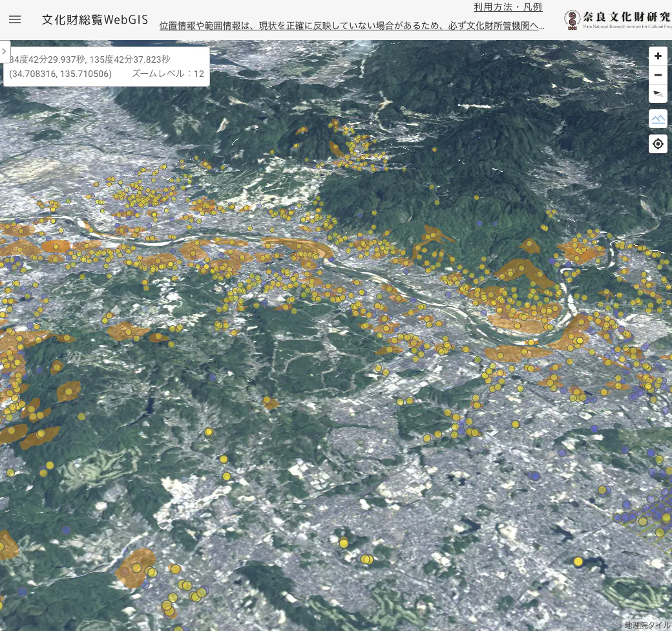
Task: Toggle 3D terrain mountain button
Action: coord(658,119)
